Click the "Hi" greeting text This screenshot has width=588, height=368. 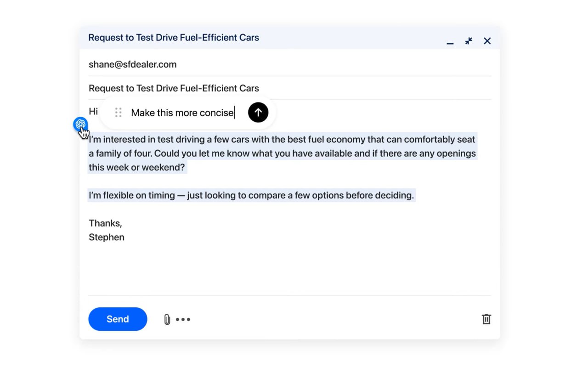93,111
